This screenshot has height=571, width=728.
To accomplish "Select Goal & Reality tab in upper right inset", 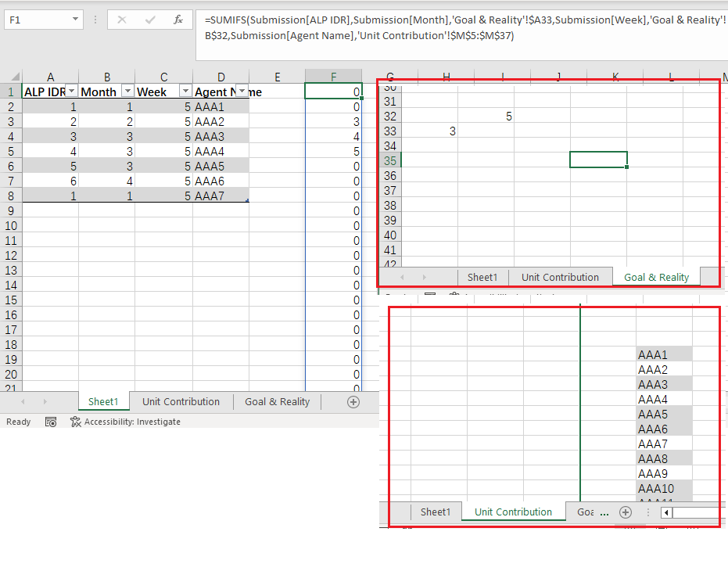I will tap(656, 278).
